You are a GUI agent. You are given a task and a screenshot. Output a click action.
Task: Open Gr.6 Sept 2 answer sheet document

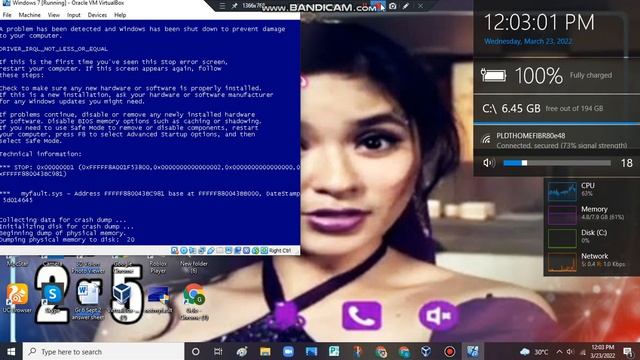pos(88,301)
